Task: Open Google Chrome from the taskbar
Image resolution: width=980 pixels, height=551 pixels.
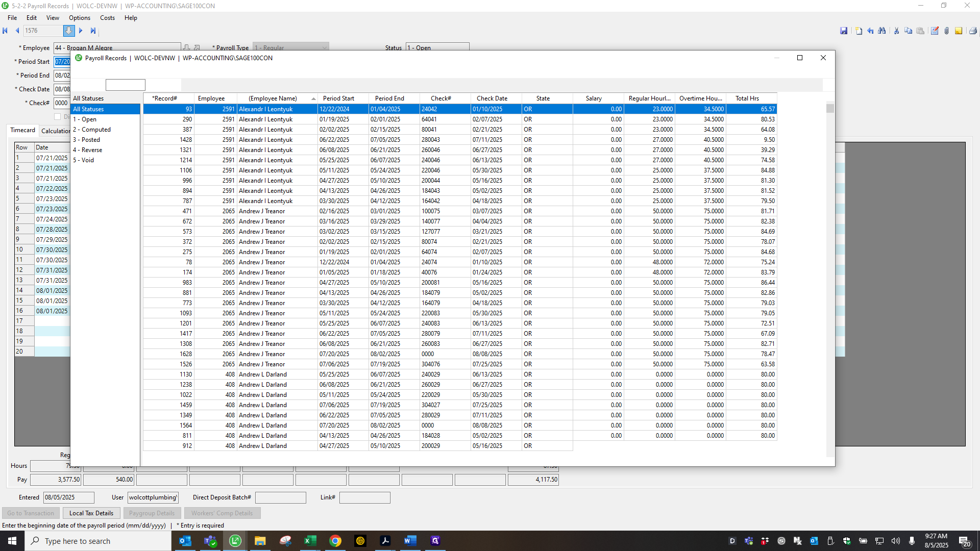Action: pyautogui.click(x=335, y=541)
